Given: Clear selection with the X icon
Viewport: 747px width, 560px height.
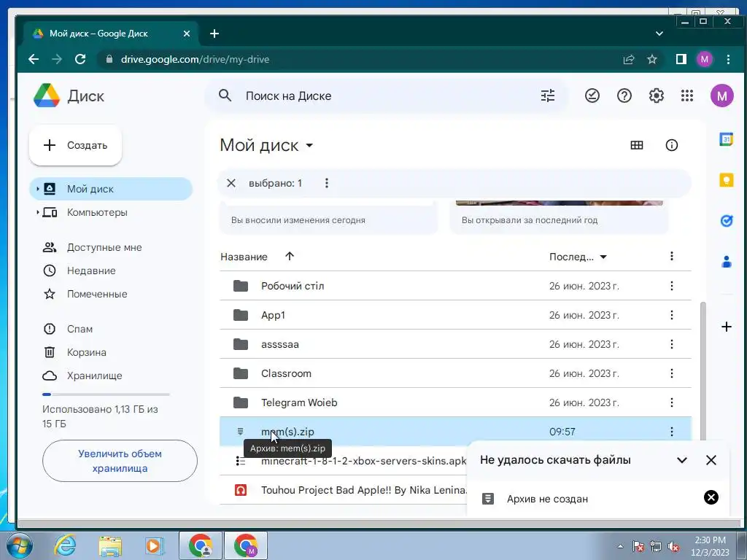Looking at the screenshot, I should click(x=231, y=183).
